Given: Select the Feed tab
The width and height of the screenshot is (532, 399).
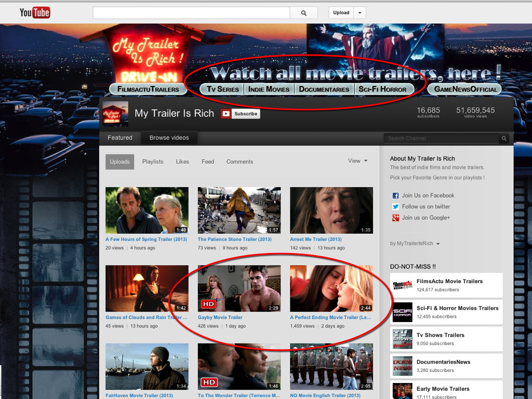Looking at the screenshot, I should 208,162.
